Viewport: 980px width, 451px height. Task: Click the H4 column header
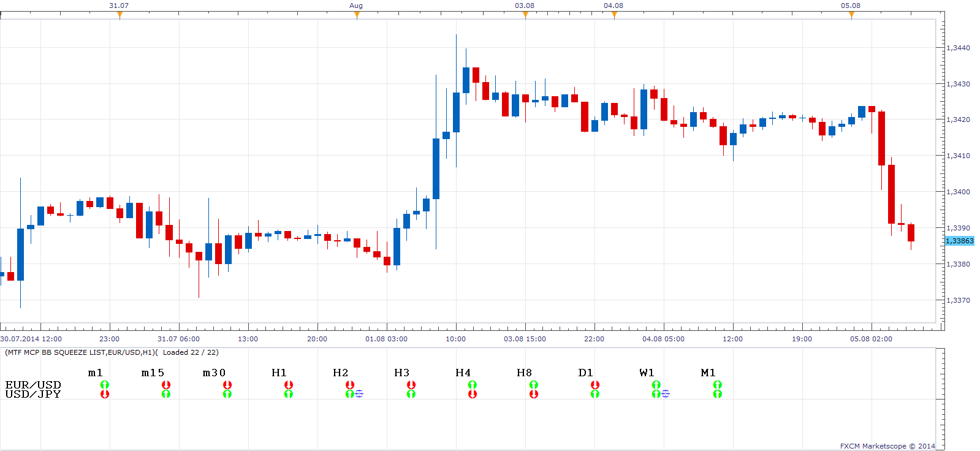coord(463,373)
